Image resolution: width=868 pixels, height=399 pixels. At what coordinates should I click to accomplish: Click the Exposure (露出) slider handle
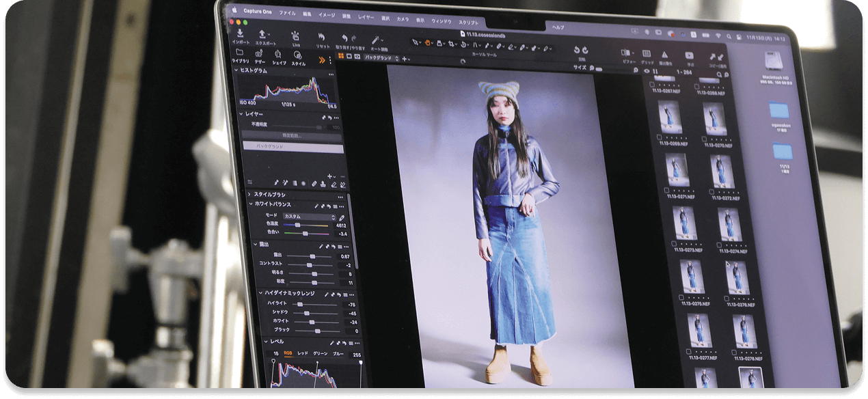point(312,256)
